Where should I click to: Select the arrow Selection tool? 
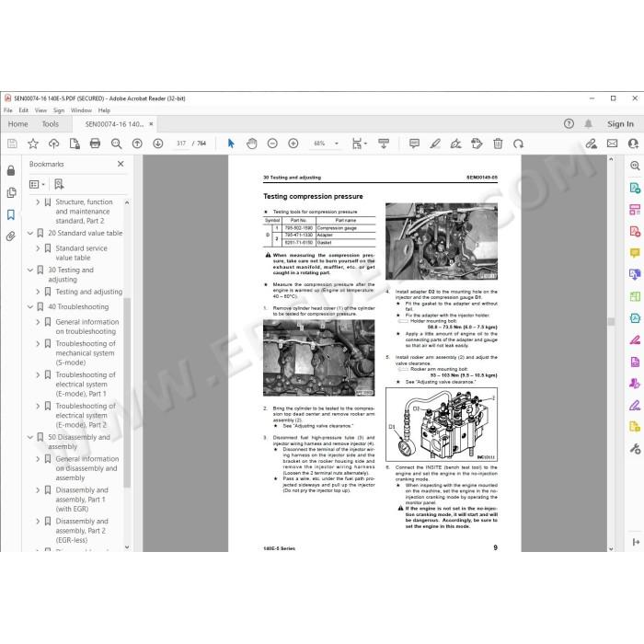tap(231, 144)
